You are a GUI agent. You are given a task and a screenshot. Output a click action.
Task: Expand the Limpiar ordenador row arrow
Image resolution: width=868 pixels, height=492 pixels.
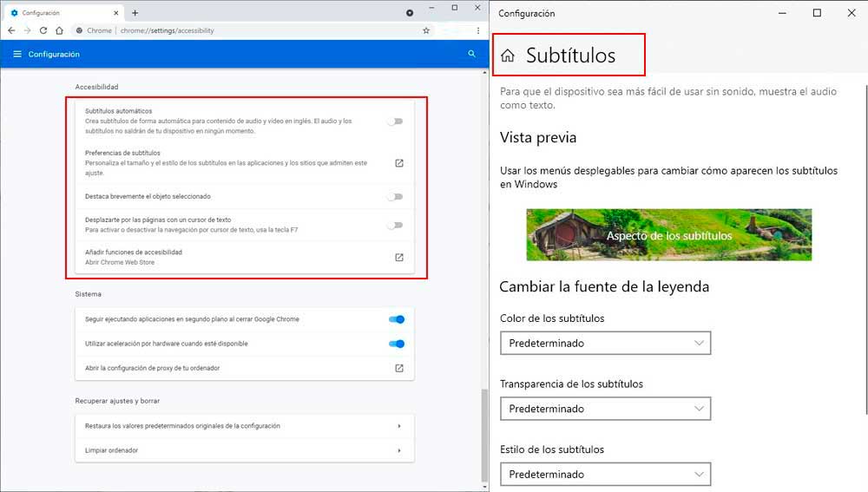point(399,450)
